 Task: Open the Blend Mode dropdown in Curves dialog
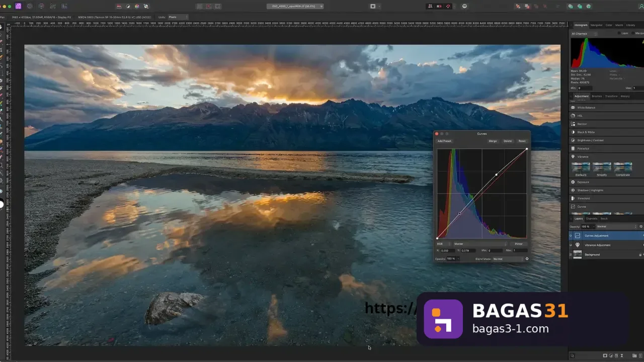[508, 259]
